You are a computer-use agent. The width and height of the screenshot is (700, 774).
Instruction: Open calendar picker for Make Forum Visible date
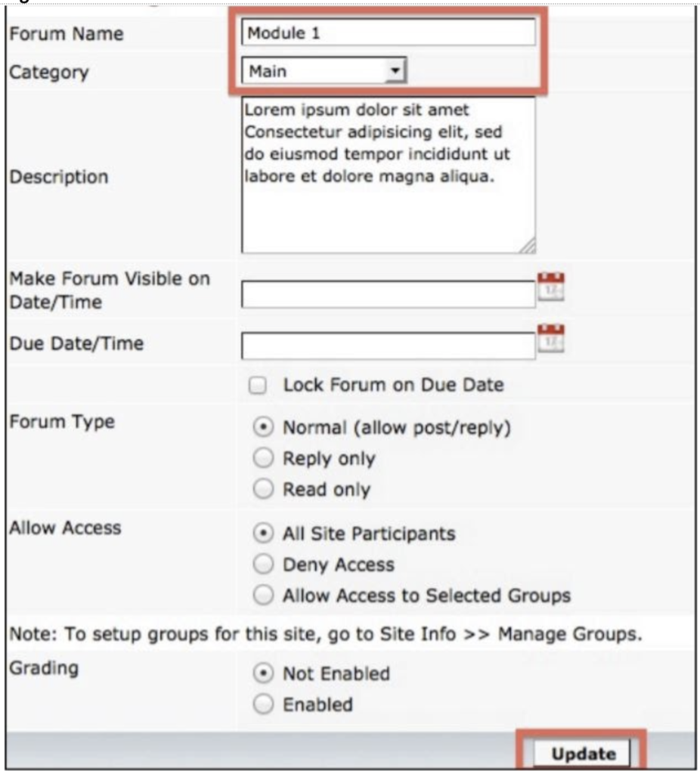(551, 287)
